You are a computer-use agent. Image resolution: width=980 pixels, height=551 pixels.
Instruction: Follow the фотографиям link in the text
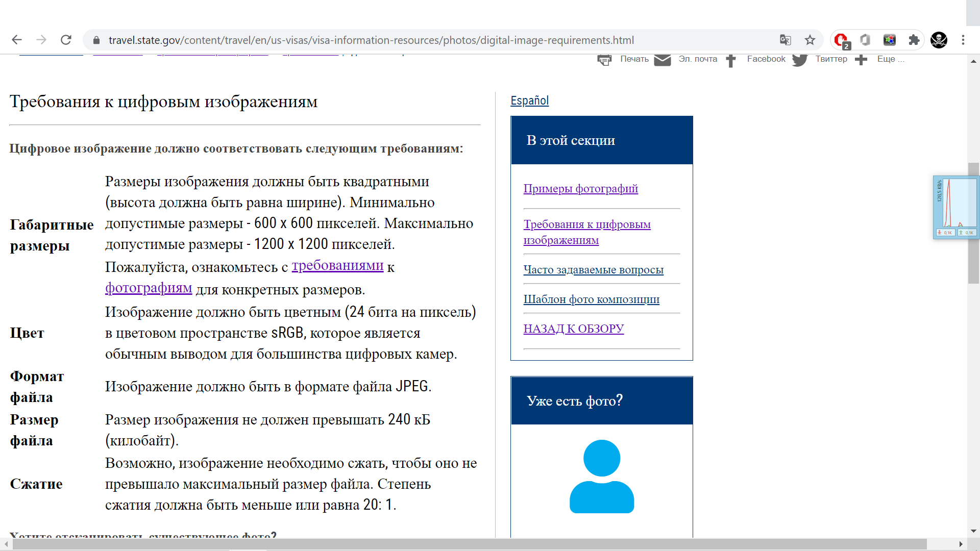pos(149,288)
